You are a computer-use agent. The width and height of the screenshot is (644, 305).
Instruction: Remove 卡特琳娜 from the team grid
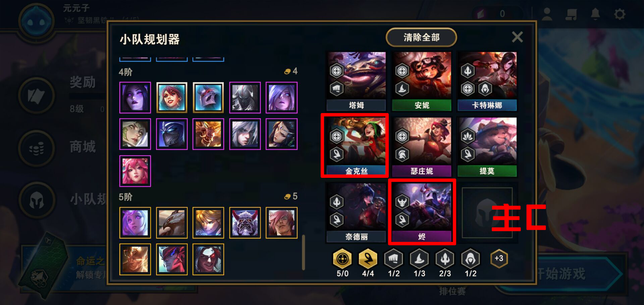(x=487, y=81)
